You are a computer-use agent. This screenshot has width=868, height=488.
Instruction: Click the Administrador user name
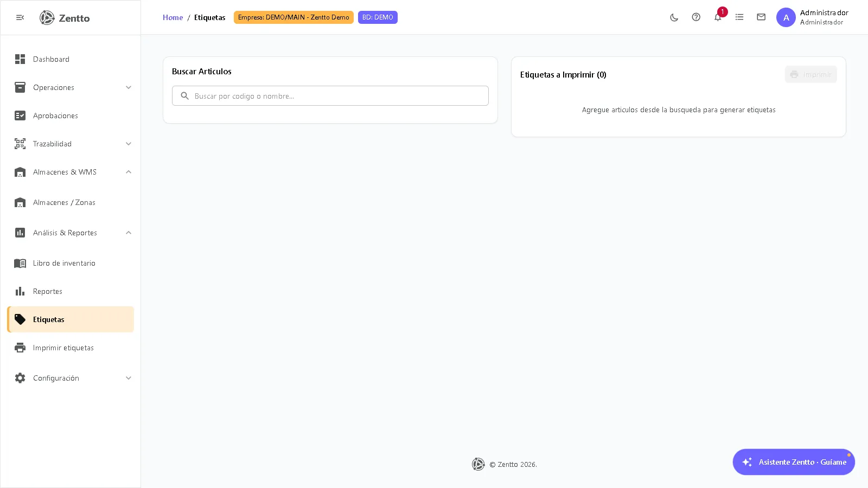[824, 12]
